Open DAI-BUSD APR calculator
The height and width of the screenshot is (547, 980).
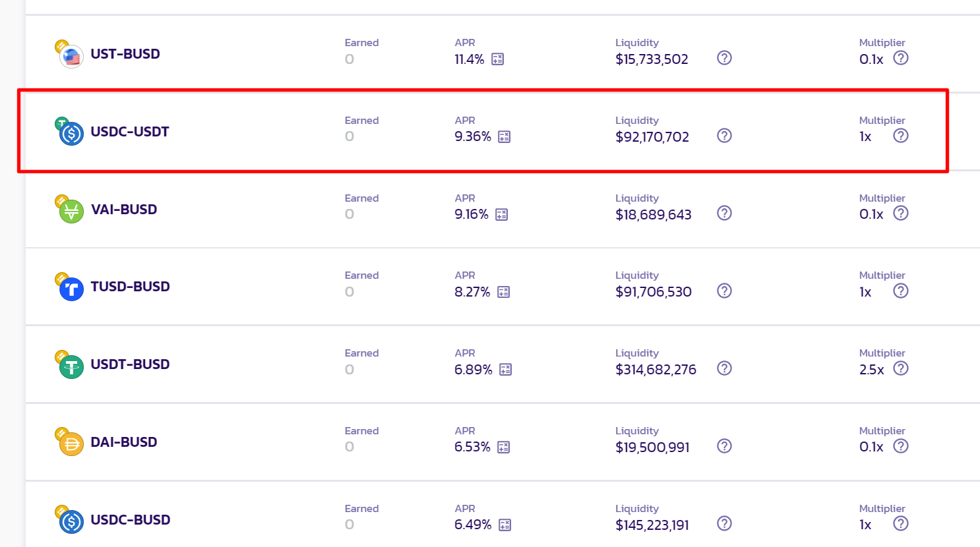(504, 447)
